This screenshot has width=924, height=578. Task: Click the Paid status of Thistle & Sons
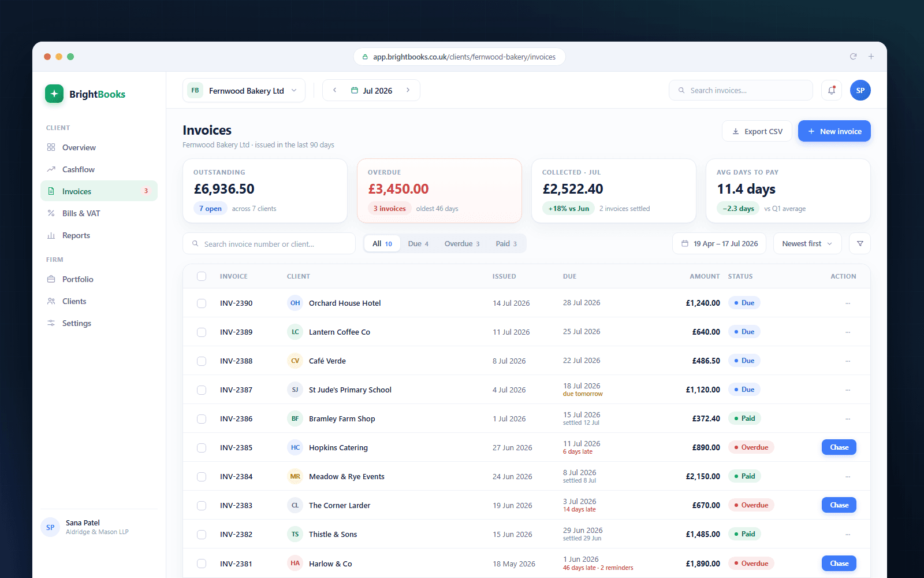[744, 534]
